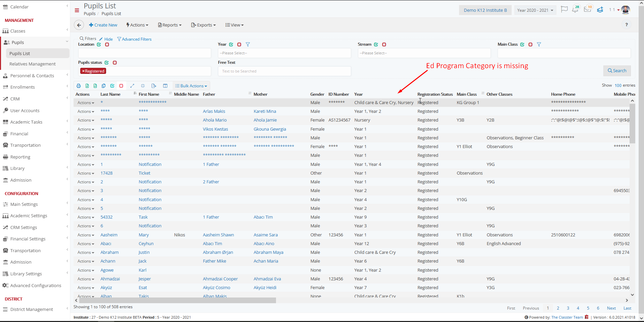Open row Actions dropdown for Aasheim Mary
Viewport: 644px width, 322px height.
(86, 235)
